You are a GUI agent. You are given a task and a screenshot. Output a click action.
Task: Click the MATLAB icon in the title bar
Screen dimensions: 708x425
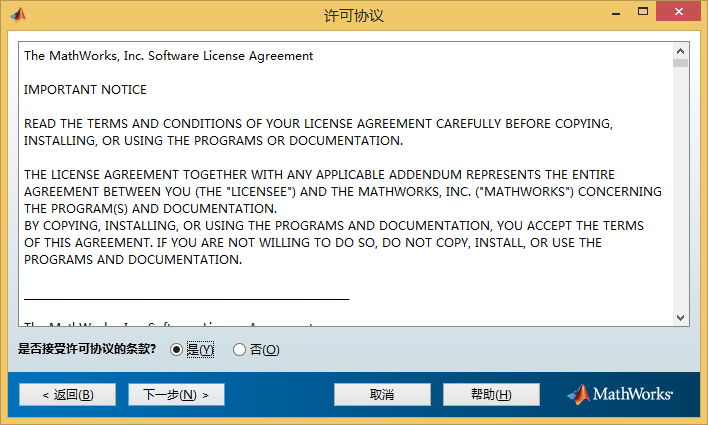(x=18, y=15)
